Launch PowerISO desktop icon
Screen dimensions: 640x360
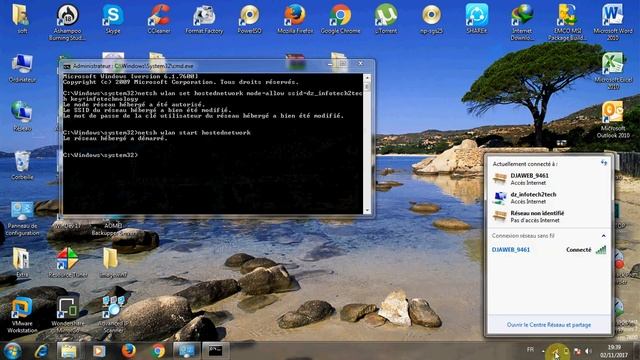click(x=249, y=18)
